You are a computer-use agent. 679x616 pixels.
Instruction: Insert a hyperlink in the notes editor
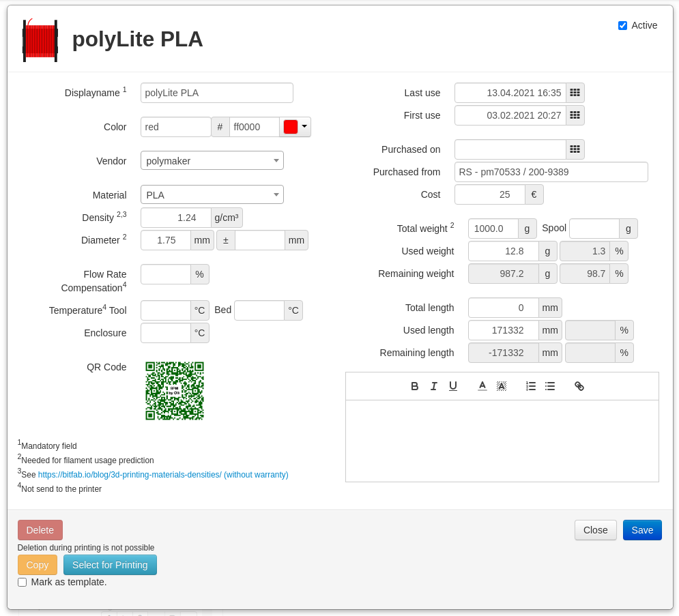[x=579, y=386]
